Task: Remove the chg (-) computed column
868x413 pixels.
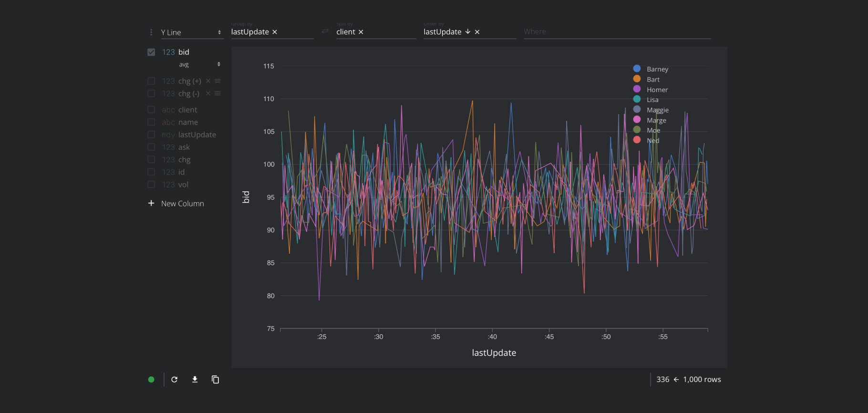Action: 208,93
